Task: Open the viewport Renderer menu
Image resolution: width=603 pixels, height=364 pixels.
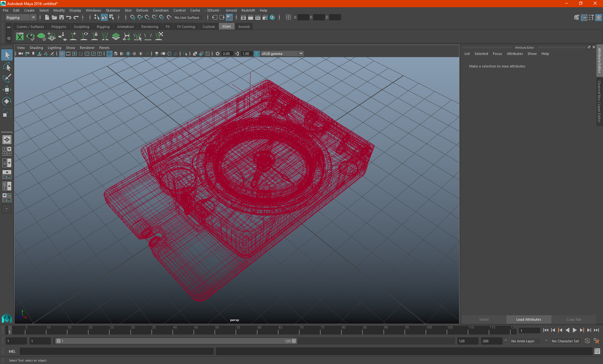Action: [87, 48]
